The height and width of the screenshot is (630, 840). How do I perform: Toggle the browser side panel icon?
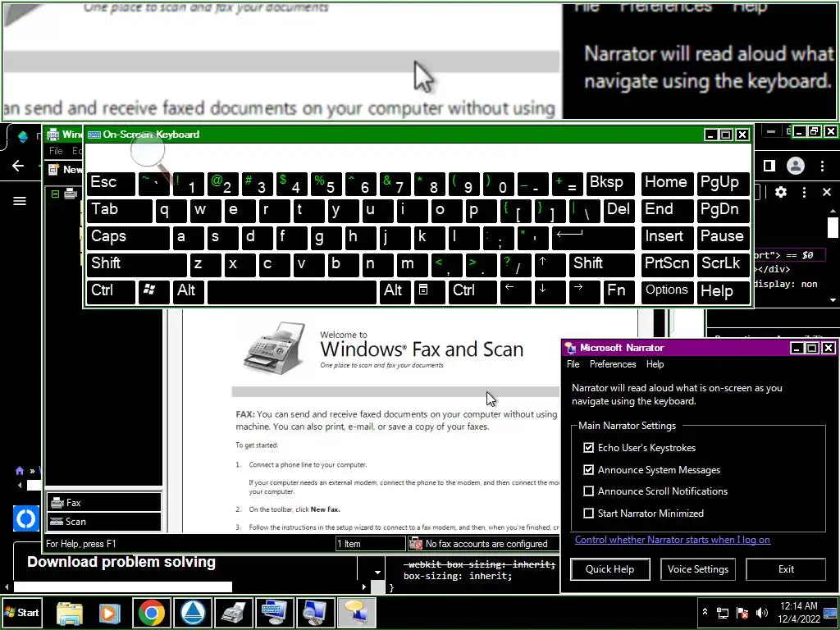(769, 166)
